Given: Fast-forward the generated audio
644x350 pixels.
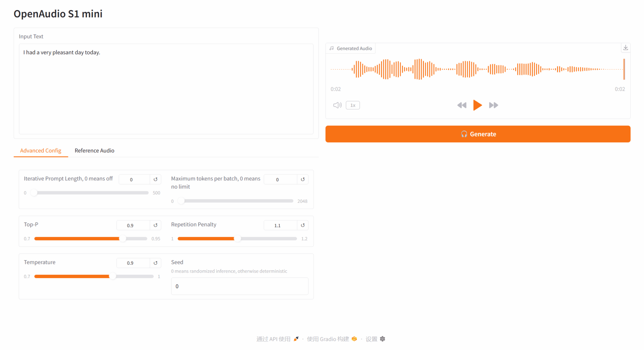Looking at the screenshot, I should 493,105.
